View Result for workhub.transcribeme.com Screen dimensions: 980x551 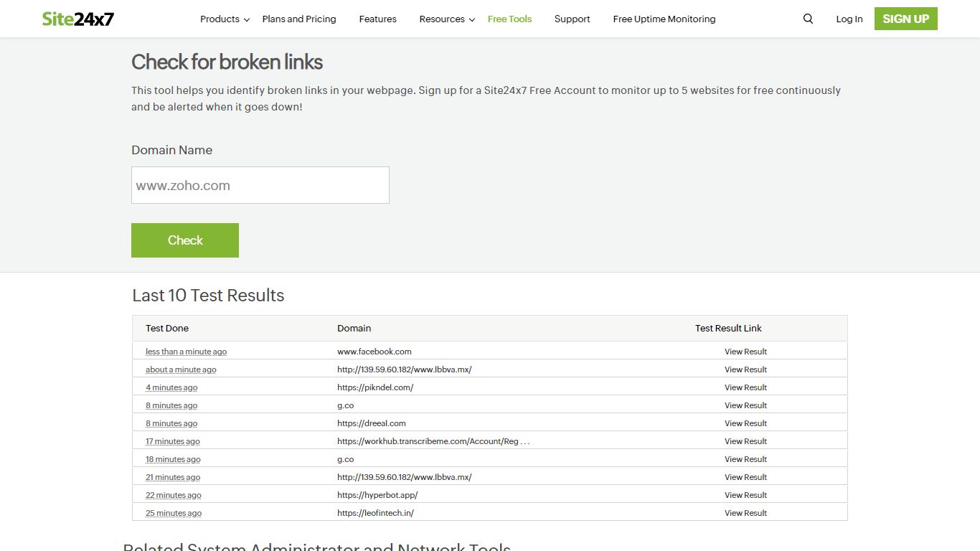pos(745,441)
